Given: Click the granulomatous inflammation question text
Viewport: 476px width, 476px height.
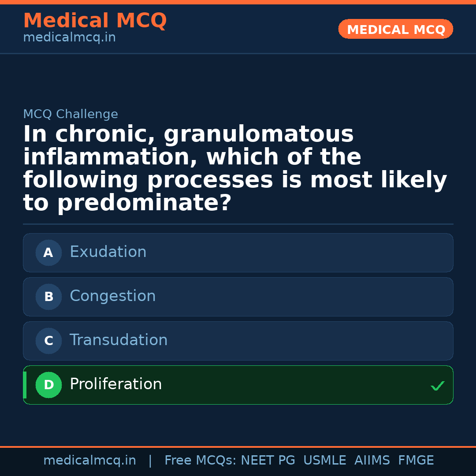Looking at the screenshot, I should (x=235, y=169).
